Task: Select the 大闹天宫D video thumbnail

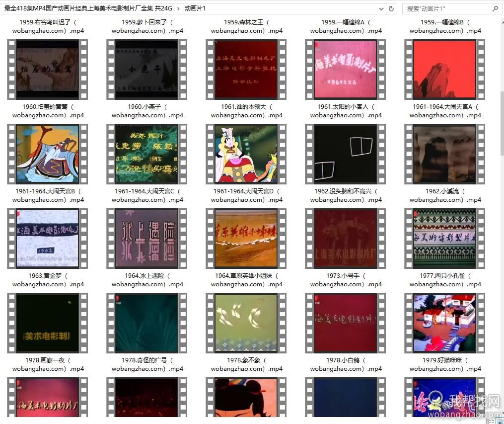Action: click(x=246, y=154)
